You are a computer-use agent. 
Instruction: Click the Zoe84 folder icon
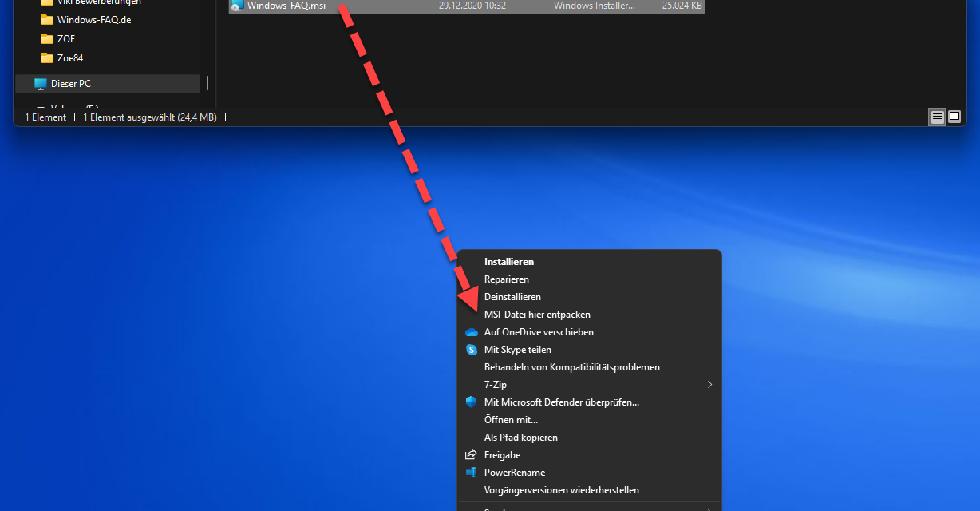[x=47, y=58]
